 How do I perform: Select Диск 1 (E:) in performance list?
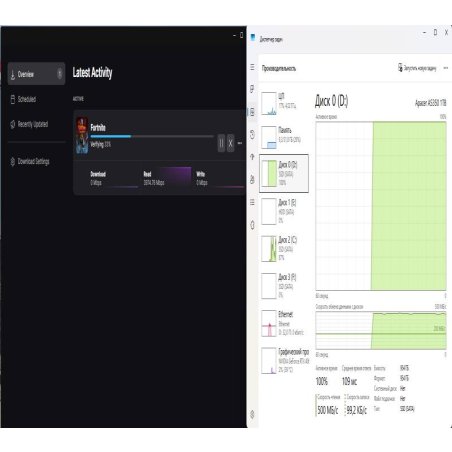pos(284,211)
